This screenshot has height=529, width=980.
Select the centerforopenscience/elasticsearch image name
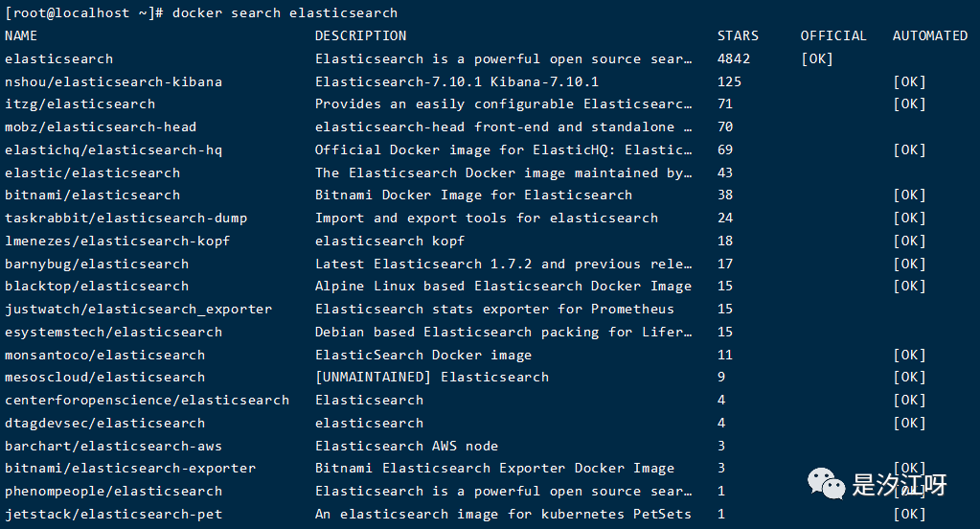(x=147, y=400)
